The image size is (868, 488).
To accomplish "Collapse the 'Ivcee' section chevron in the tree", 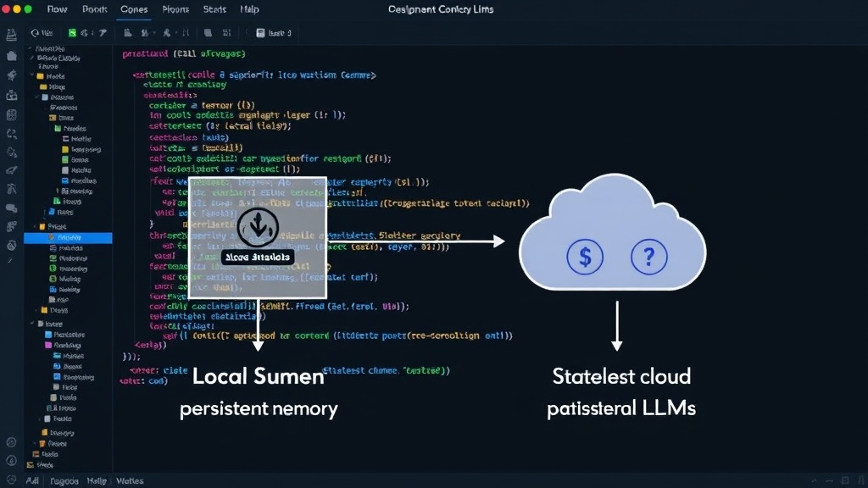I will (33, 324).
